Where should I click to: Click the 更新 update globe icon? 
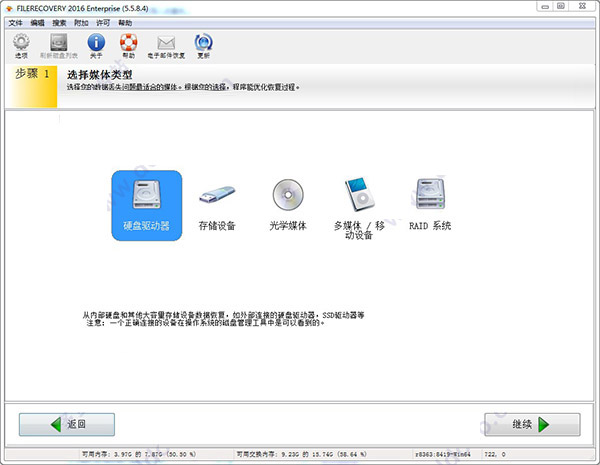[204, 46]
